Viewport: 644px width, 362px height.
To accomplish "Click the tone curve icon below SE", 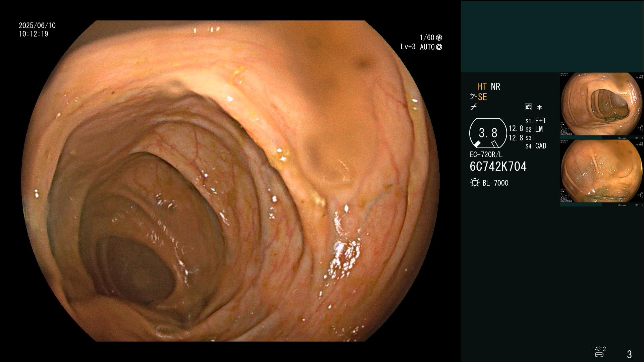I will tap(474, 107).
